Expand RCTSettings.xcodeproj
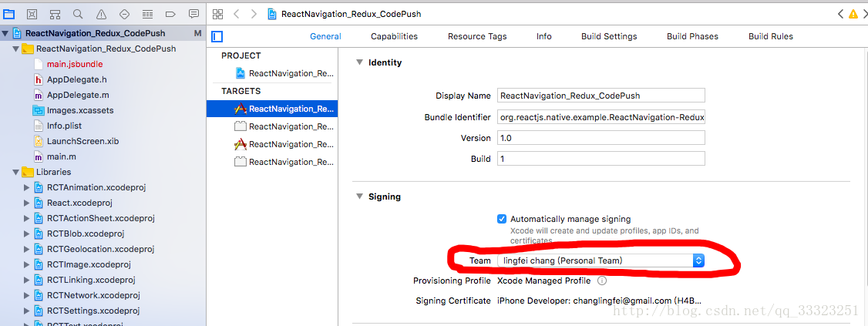This screenshot has width=868, height=326. 26,311
